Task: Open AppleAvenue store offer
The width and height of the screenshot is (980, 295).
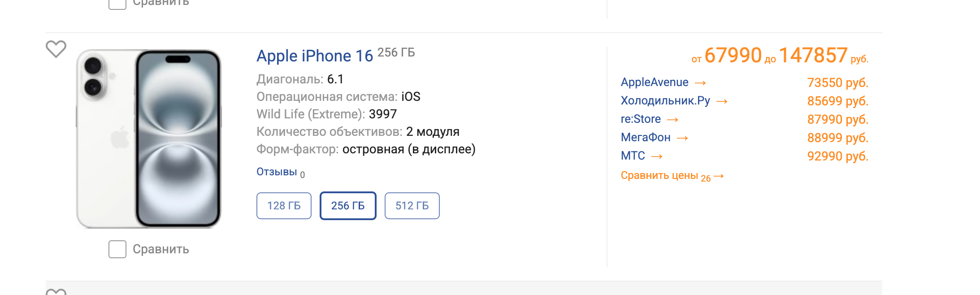Action: pyautogui.click(x=655, y=82)
